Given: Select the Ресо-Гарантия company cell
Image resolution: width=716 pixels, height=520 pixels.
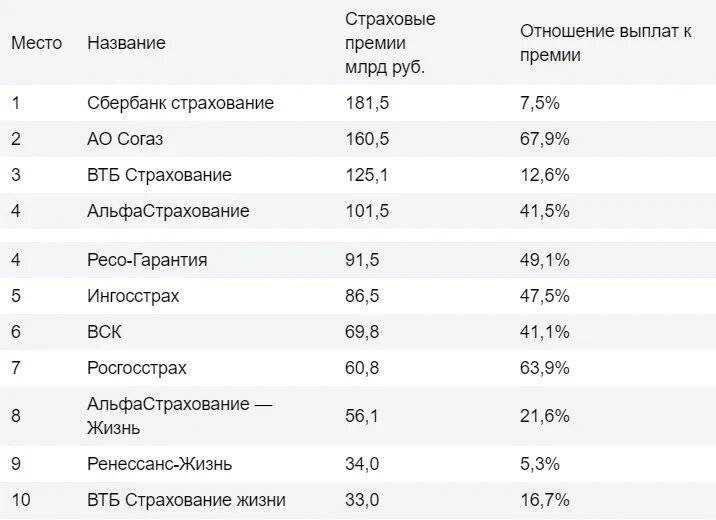Looking at the screenshot, I should [147, 260].
